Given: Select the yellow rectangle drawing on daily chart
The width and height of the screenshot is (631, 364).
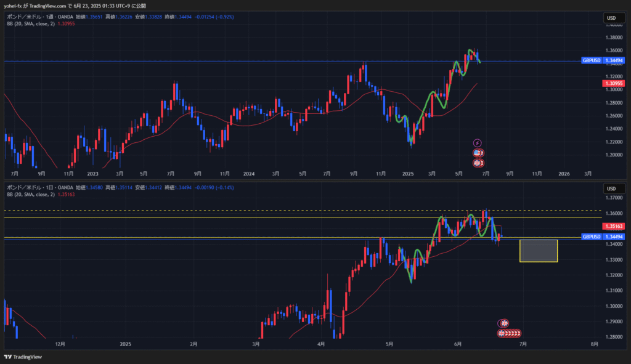Looking at the screenshot, I should tap(539, 251).
